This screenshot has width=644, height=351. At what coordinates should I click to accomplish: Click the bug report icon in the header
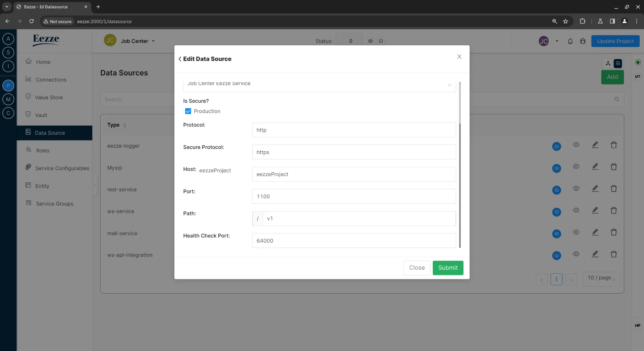[x=583, y=41]
